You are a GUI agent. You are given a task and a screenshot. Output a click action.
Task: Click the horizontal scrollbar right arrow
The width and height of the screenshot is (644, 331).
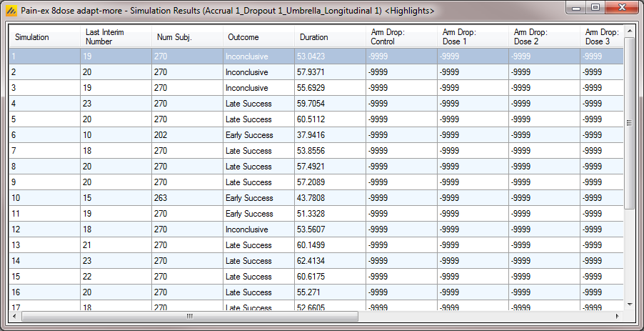pyautogui.click(x=618, y=315)
